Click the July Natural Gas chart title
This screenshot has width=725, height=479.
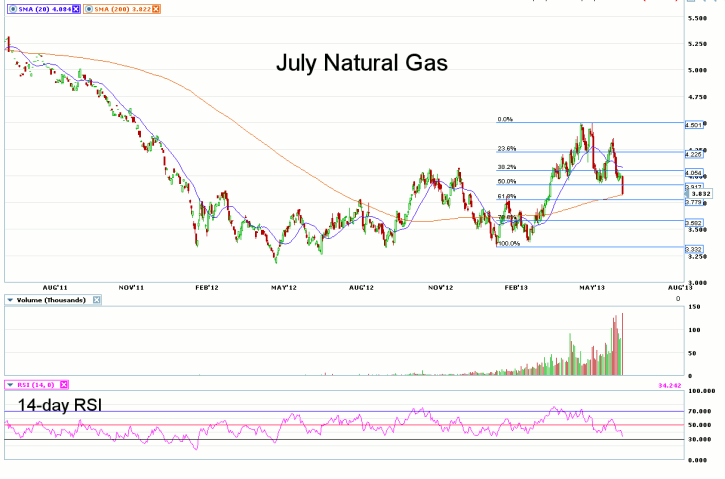point(361,64)
